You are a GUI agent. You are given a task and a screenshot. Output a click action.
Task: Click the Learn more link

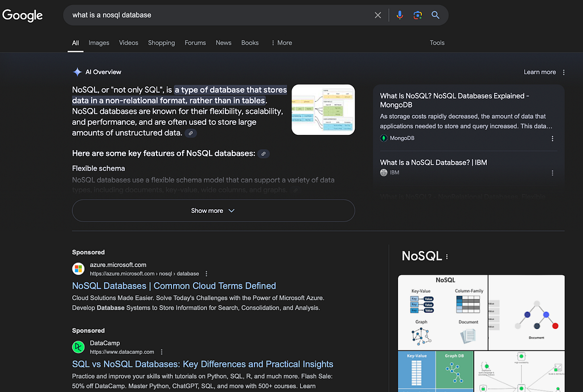pyautogui.click(x=540, y=72)
